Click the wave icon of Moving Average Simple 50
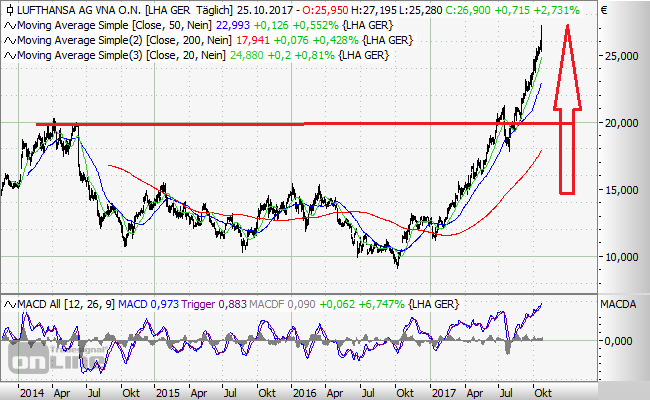 point(10,26)
